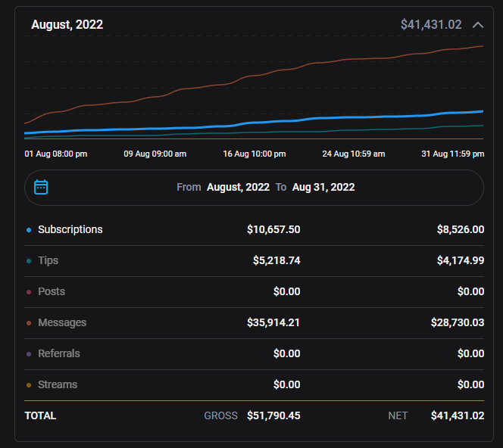503x448 pixels.
Task: Select the From date August, 2022
Action: click(x=238, y=187)
